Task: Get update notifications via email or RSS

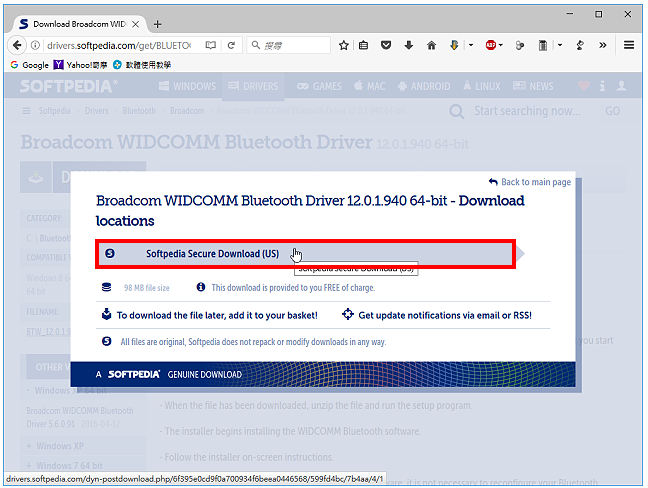Action: pos(445,315)
